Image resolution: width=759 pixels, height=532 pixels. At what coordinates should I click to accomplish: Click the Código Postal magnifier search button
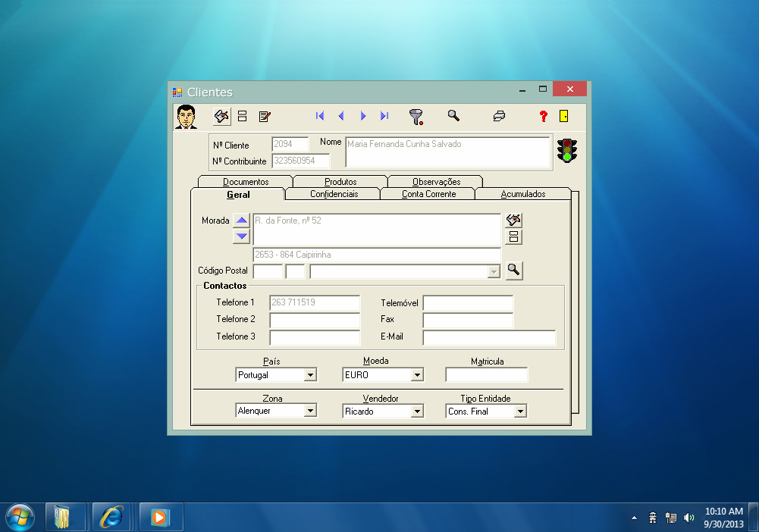pos(514,270)
